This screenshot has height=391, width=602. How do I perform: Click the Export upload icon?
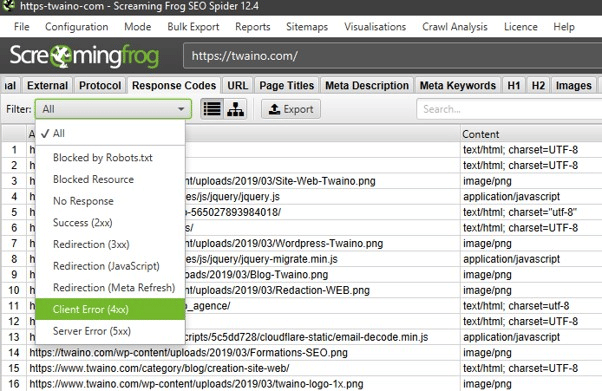pyautogui.click(x=274, y=109)
